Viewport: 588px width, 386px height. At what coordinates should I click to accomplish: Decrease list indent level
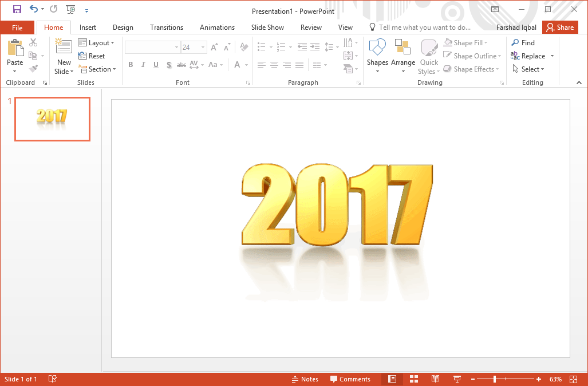pyautogui.click(x=302, y=47)
